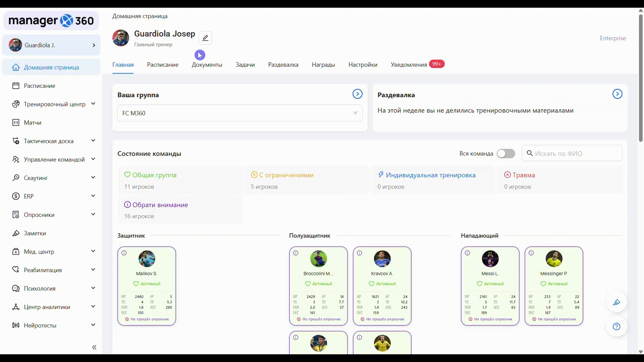
Task: Switch to the Документы tab
Action: (x=207, y=65)
